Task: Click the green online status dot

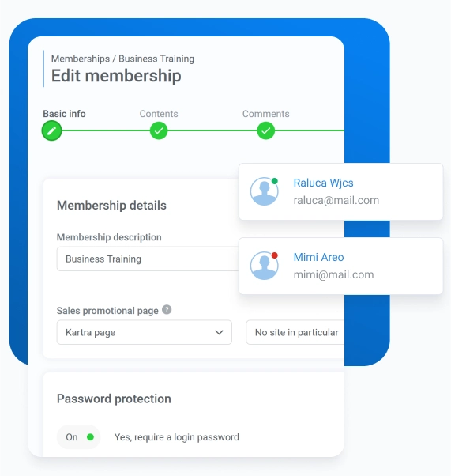Action: (275, 181)
